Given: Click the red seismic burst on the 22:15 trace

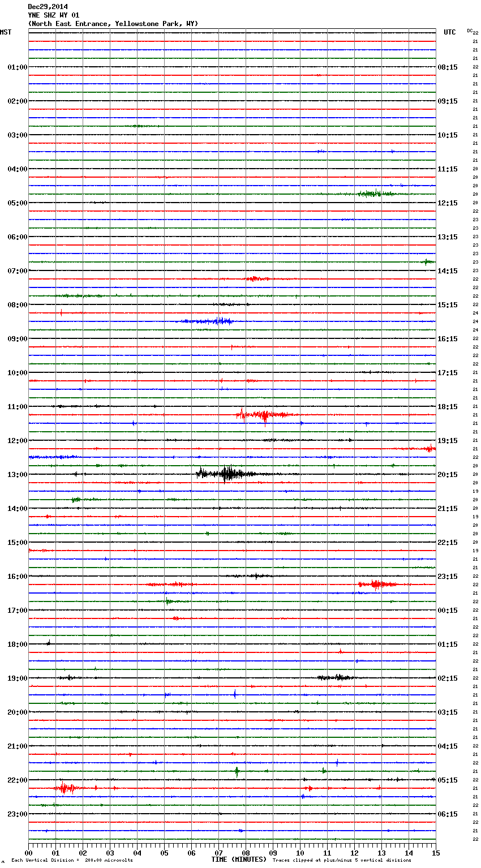Looking at the screenshot, I should pyautogui.click(x=66, y=788).
